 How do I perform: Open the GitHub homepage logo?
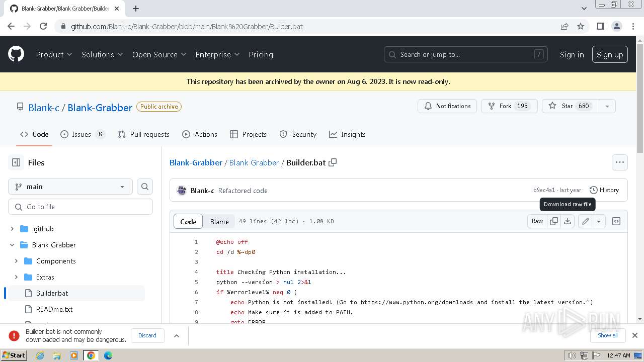[16, 54]
